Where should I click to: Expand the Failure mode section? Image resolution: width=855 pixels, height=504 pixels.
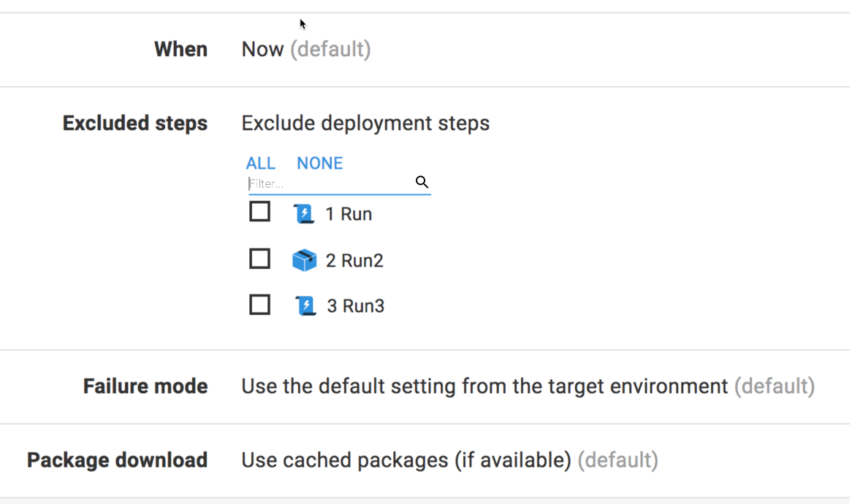coord(425,387)
